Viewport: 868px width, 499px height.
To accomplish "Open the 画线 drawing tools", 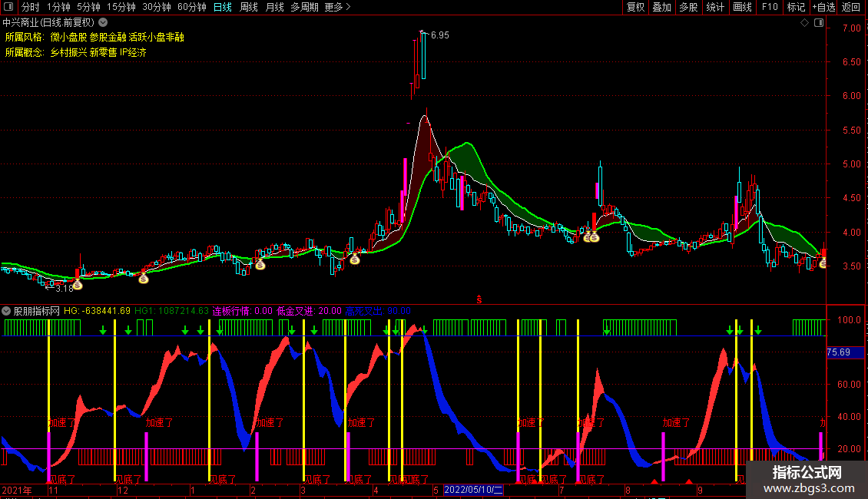I will pyautogui.click(x=742, y=7).
